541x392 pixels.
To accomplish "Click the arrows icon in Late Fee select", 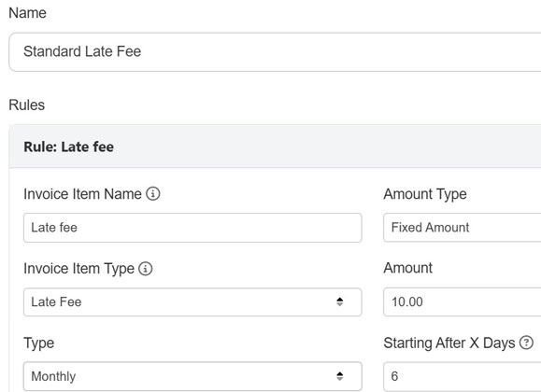I will point(340,302).
